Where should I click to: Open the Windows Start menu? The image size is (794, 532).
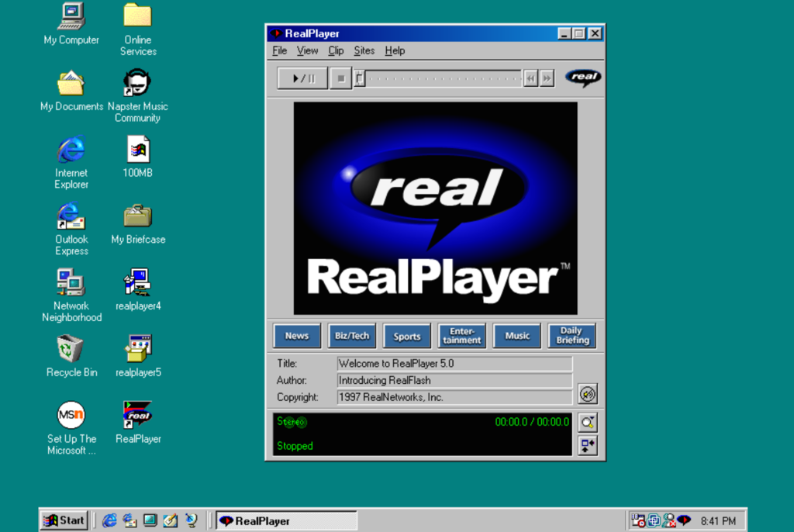click(x=64, y=520)
